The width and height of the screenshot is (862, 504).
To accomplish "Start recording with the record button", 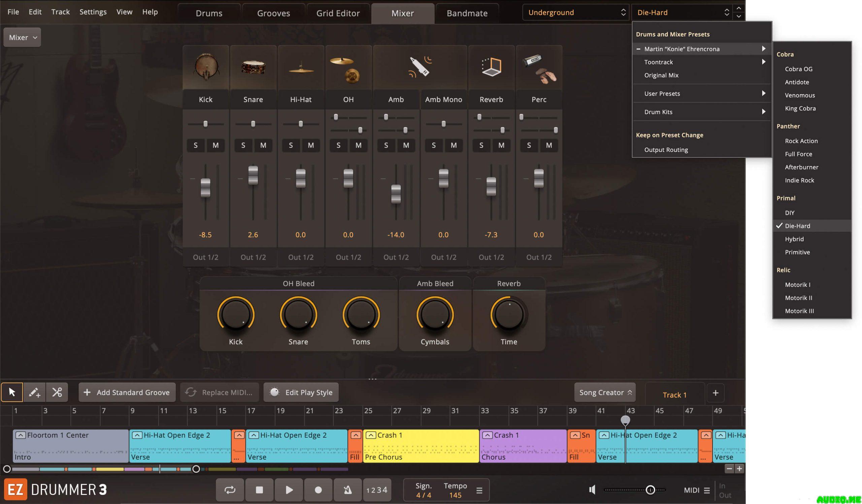I will click(318, 490).
